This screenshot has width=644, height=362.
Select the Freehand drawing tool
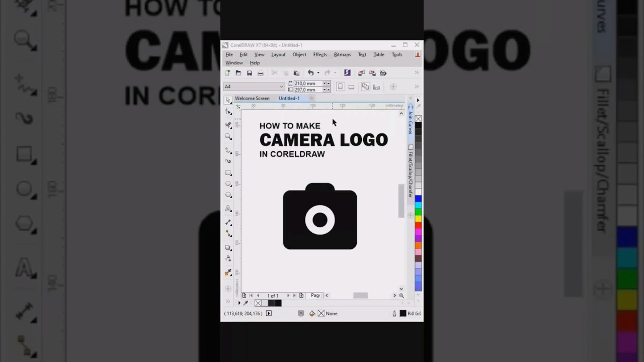(228, 150)
